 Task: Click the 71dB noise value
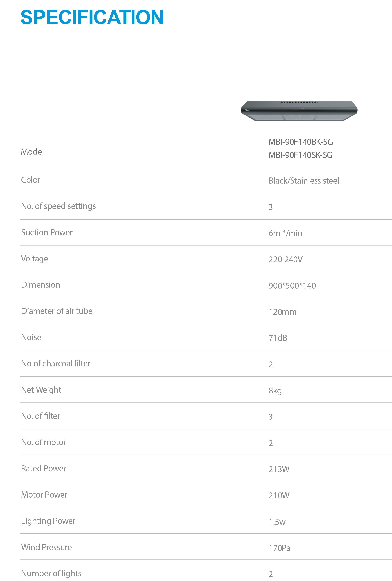(278, 338)
